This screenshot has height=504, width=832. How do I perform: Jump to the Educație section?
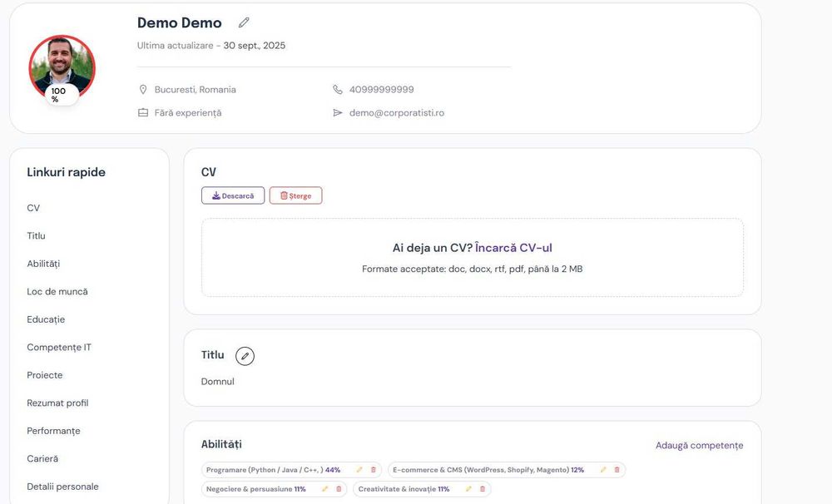(x=46, y=319)
